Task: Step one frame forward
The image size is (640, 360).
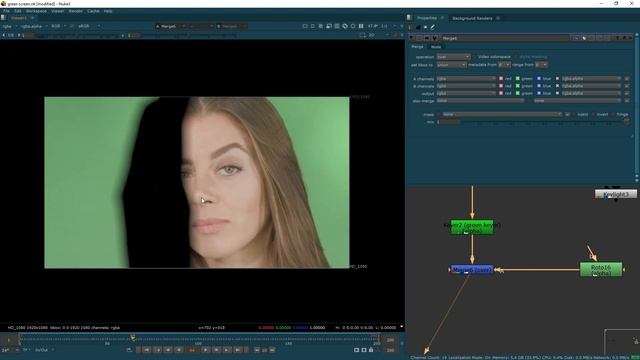Action: pos(216,350)
